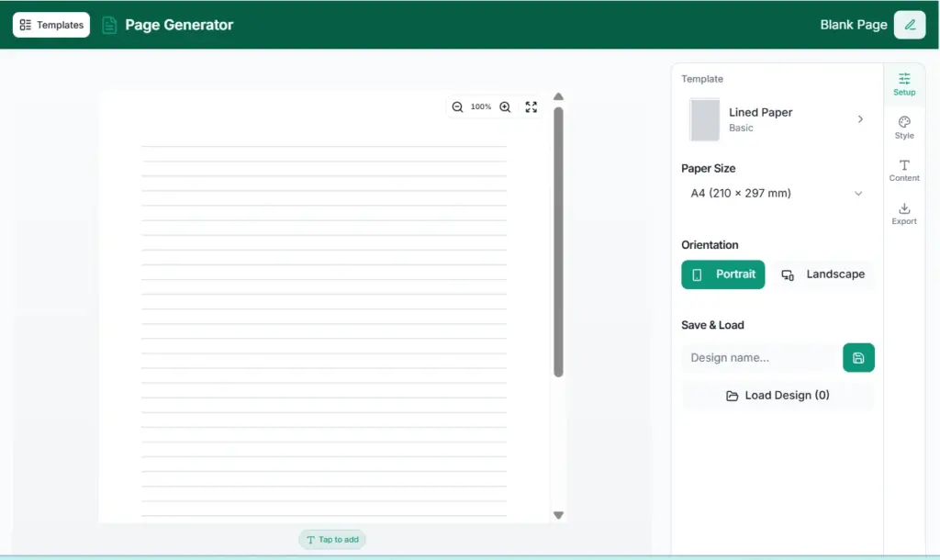Image resolution: width=940 pixels, height=560 pixels.
Task: Click the preview scrollbar up arrow
Action: (x=558, y=96)
